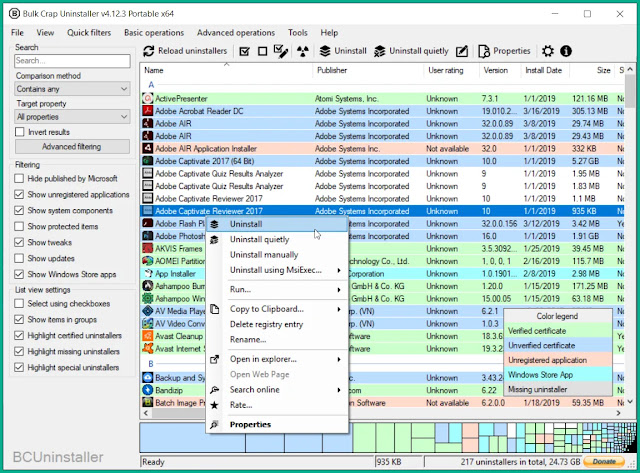Click the select-all checked box toolbar icon
This screenshot has width=640, height=473.
[x=244, y=51]
